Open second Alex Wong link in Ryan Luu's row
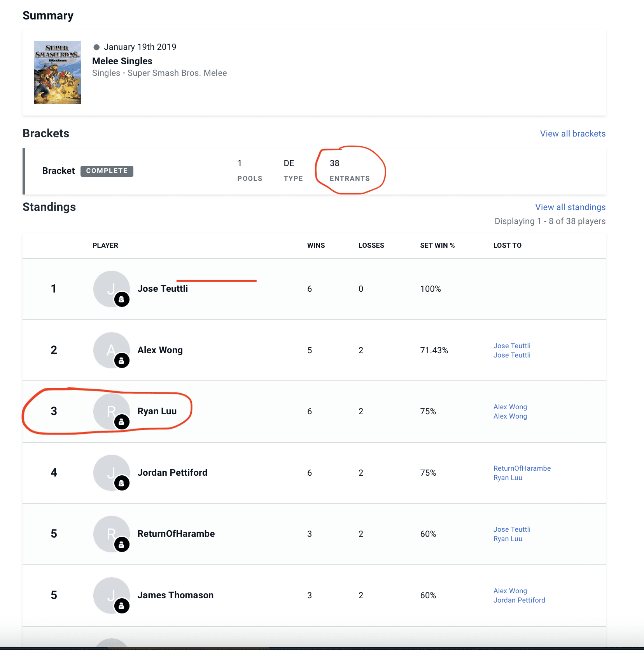Viewport: 644px width, 650px height. click(x=510, y=416)
